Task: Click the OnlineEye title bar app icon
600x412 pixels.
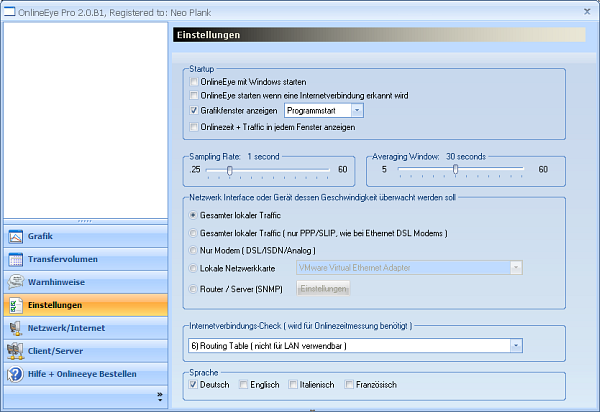Action: [x=9, y=12]
